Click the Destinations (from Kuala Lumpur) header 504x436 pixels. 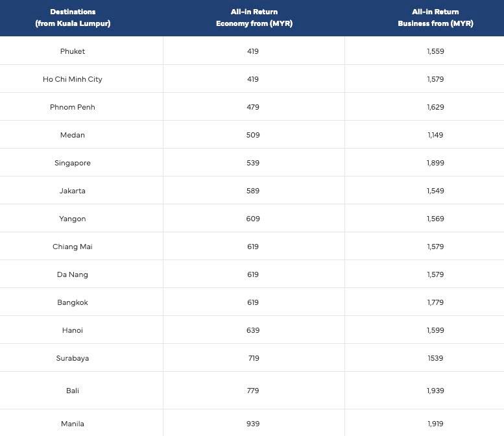pos(73,18)
